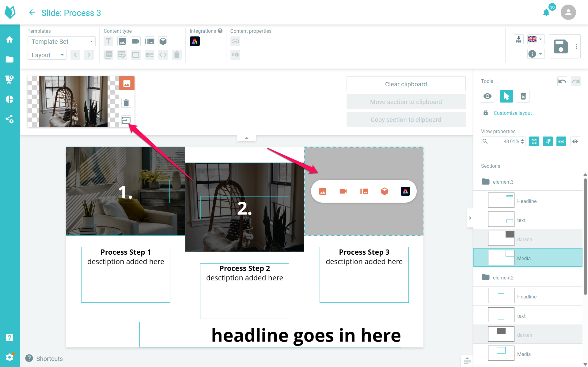Screen dimensions: 588x367
Task: Click the Save floppy disk icon
Action: click(x=560, y=47)
